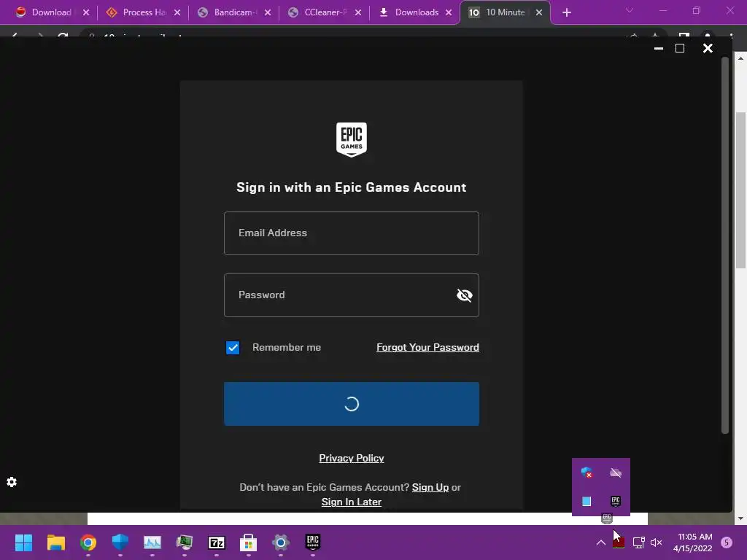Open File Explorer from taskbar
Viewport: 747px width, 560px height.
click(x=55, y=542)
